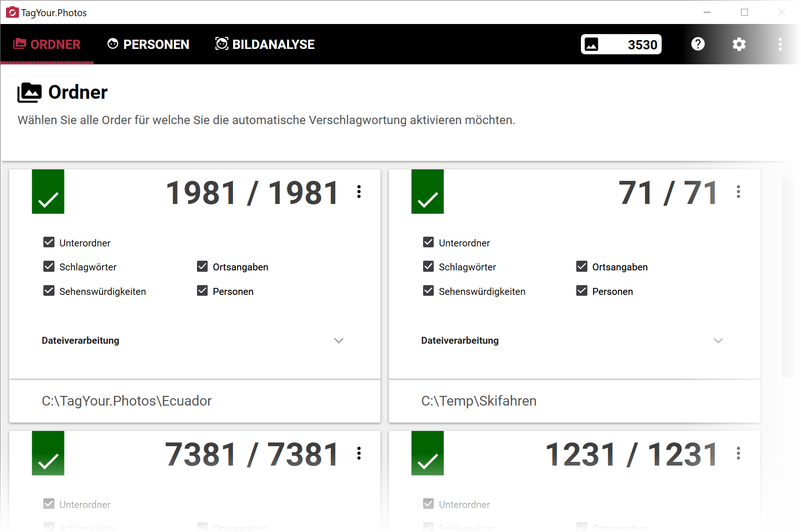Click the C:\TagYour.Photos\Ecuador folder path

[126, 401]
